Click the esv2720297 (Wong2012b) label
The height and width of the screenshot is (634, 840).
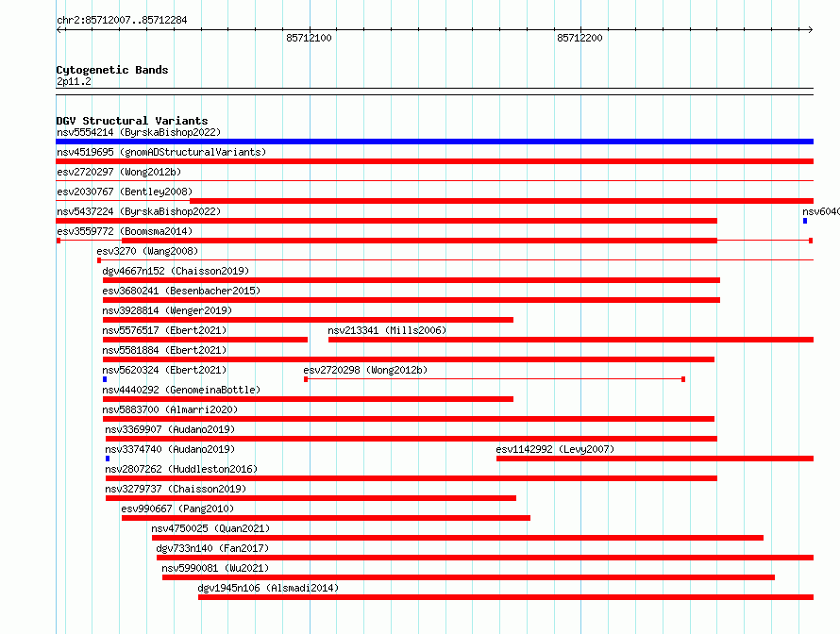click(x=119, y=172)
